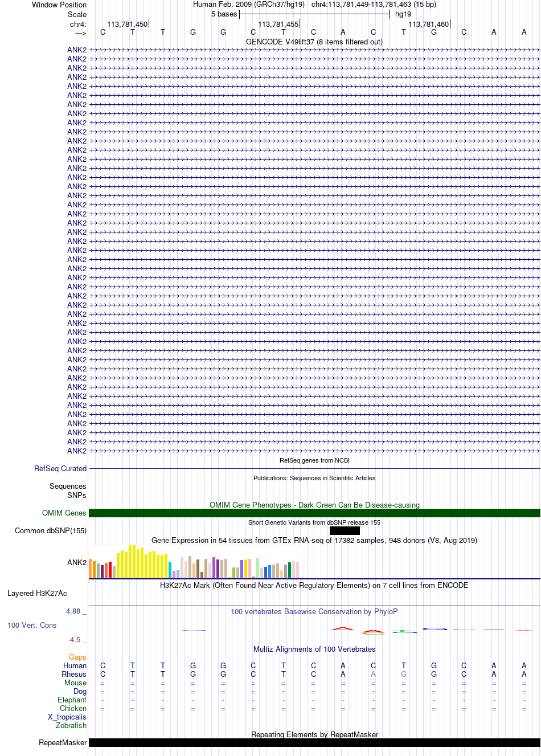Click the Sequences track label
541x756 pixels.
point(68,487)
